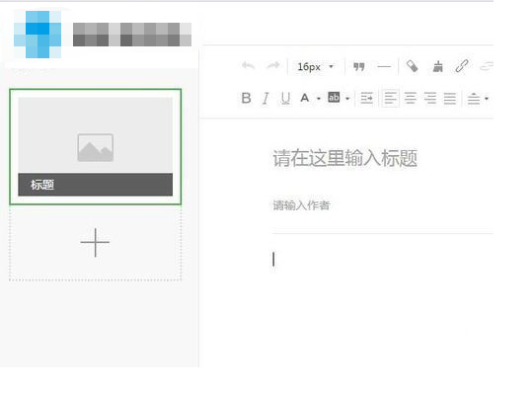Screen dimensions: 532x394
Task: Align text to the right
Action: [x=430, y=99]
